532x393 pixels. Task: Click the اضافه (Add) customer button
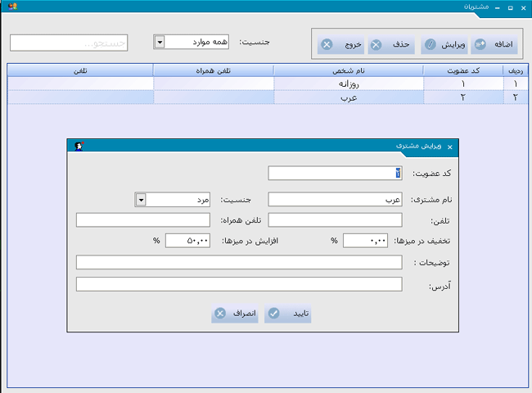click(x=494, y=44)
